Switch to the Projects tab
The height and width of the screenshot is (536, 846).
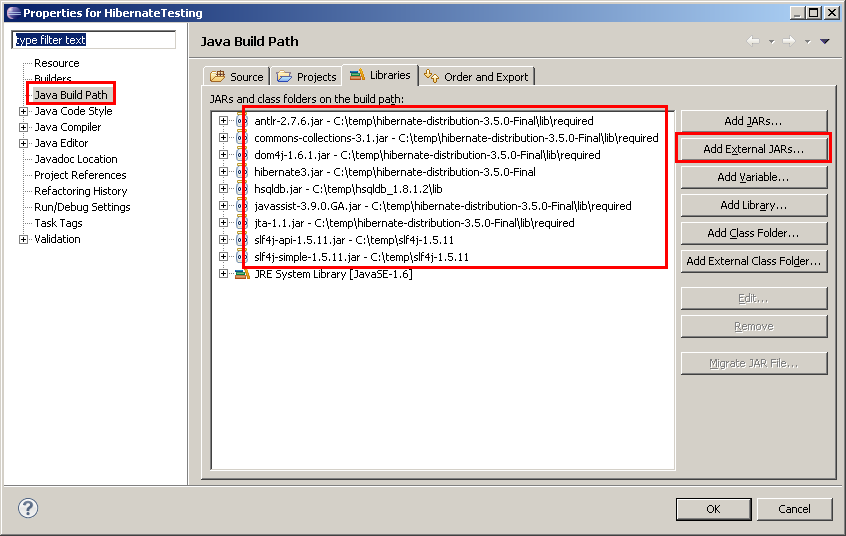pyautogui.click(x=306, y=77)
